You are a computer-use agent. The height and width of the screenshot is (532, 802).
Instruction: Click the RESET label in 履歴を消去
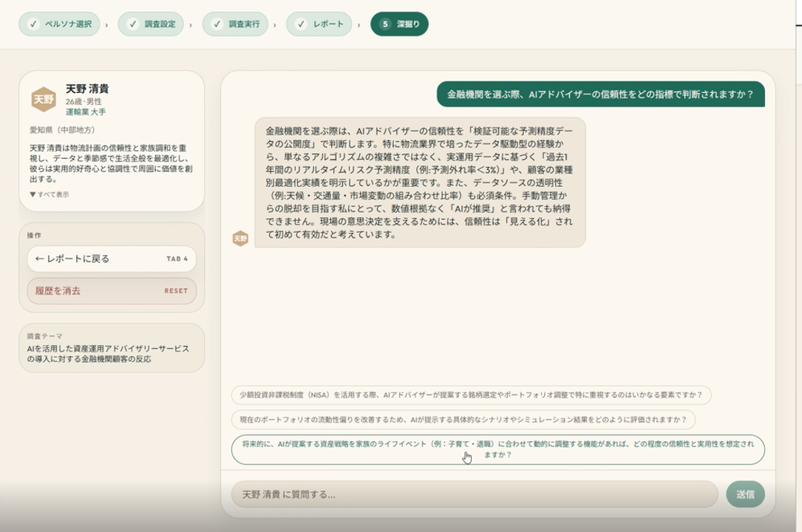(176, 291)
